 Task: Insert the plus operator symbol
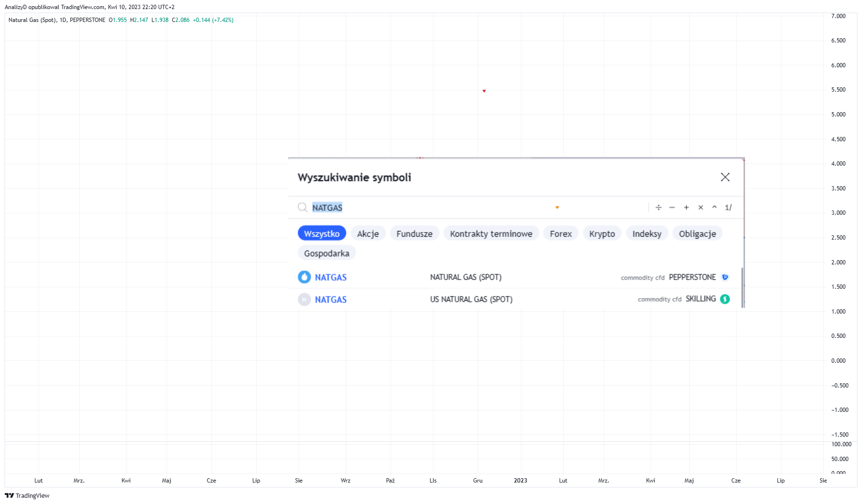pos(686,207)
